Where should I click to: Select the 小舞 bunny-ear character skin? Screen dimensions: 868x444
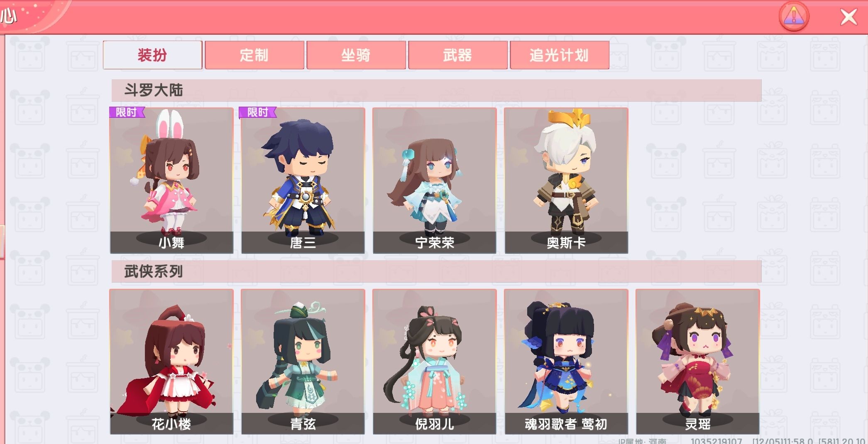pyautogui.click(x=171, y=181)
